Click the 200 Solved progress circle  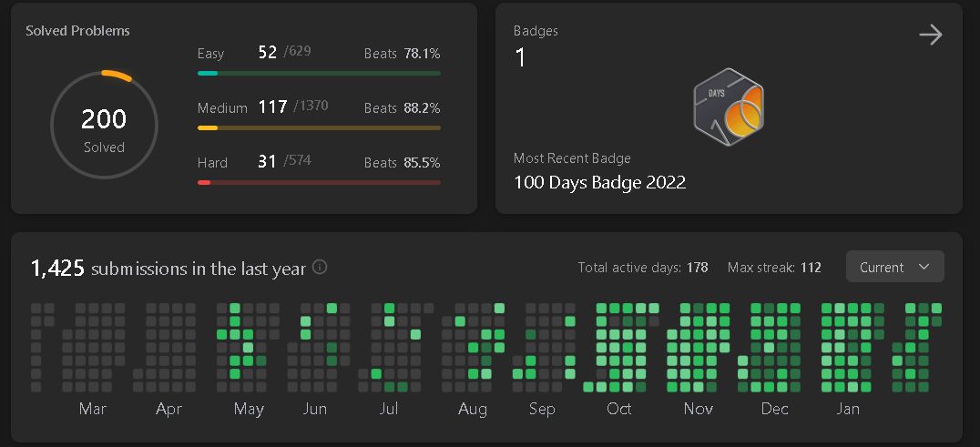click(104, 125)
